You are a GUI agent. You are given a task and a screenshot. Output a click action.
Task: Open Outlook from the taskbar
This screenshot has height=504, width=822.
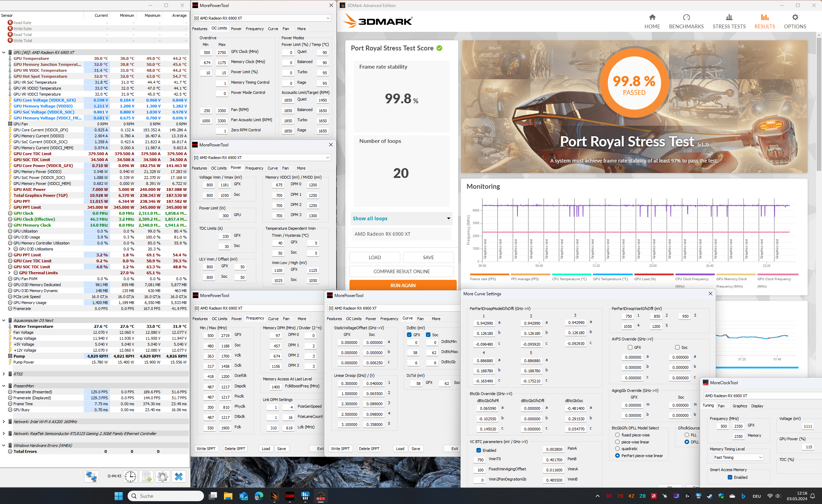244,496
